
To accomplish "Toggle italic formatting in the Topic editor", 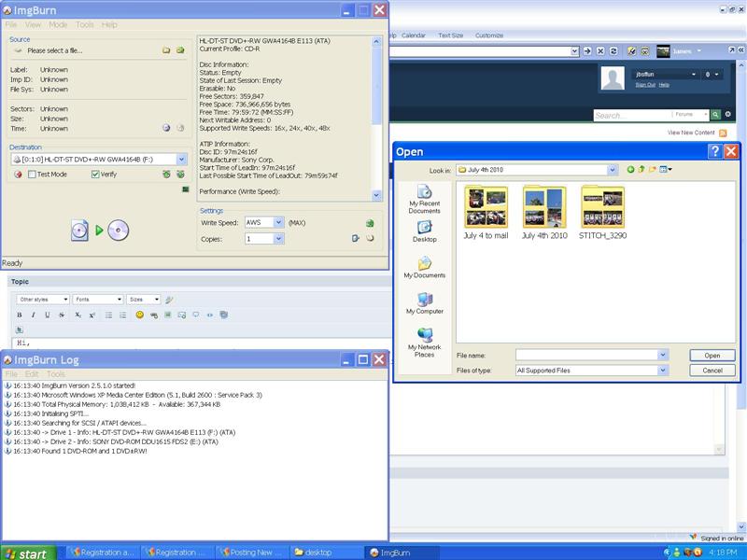I will (34, 315).
